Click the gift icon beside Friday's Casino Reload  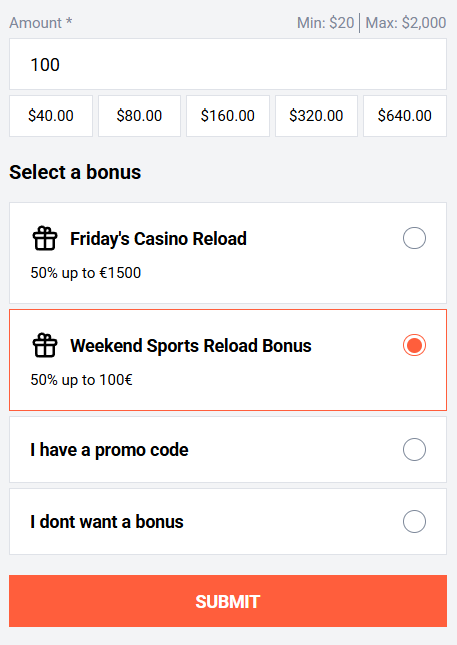tap(45, 238)
